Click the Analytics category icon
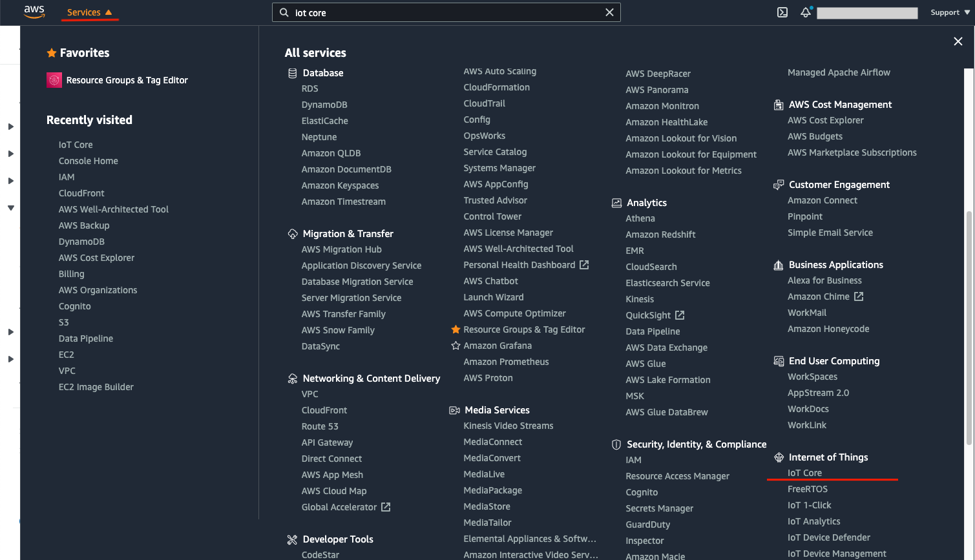 pyautogui.click(x=617, y=203)
